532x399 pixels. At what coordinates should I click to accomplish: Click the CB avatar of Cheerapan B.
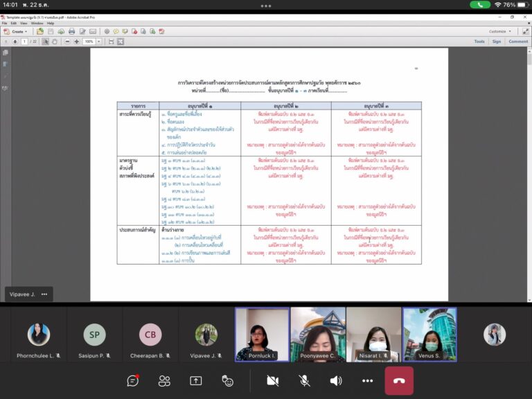[150, 335]
